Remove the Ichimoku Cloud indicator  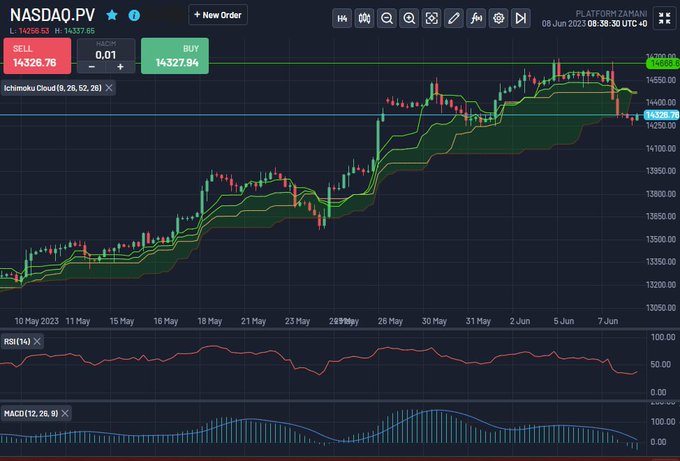(109, 88)
